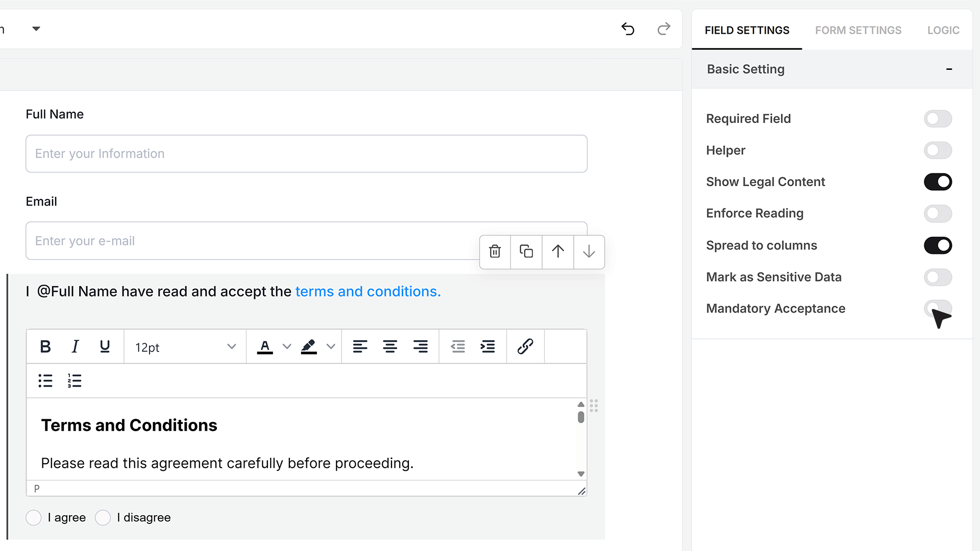The width and height of the screenshot is (980, 551).
Task: Open text color options chevron
Action: 287,347
